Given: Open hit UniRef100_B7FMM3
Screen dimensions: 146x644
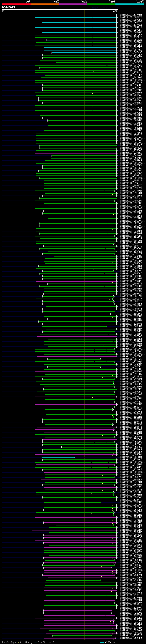Looking at the screenshot, I should click(131, 15).
